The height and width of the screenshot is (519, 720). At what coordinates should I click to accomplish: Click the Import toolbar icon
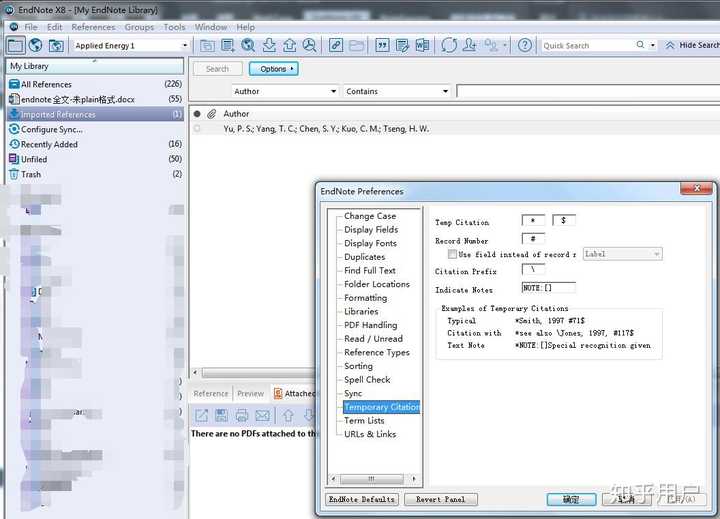[269, 45]
